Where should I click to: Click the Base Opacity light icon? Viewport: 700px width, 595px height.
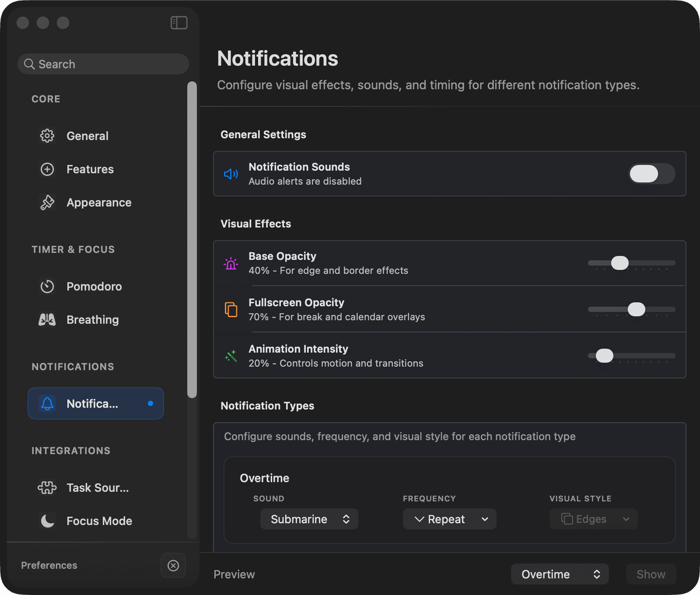[x=231, y=263]
